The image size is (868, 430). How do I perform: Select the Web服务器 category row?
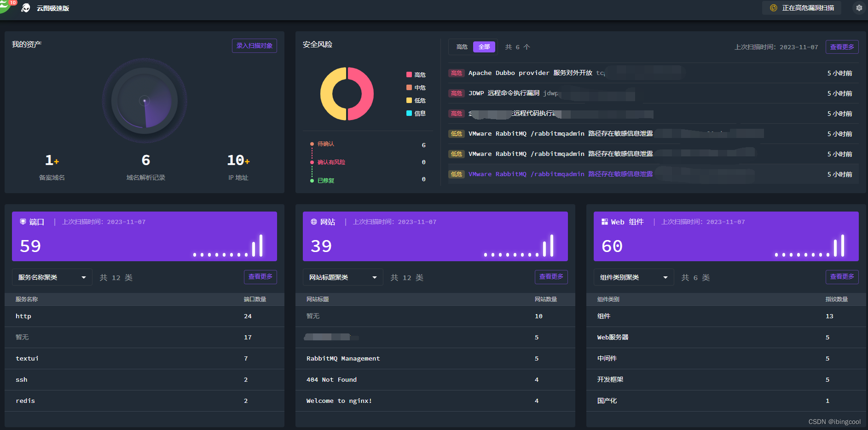726,338
